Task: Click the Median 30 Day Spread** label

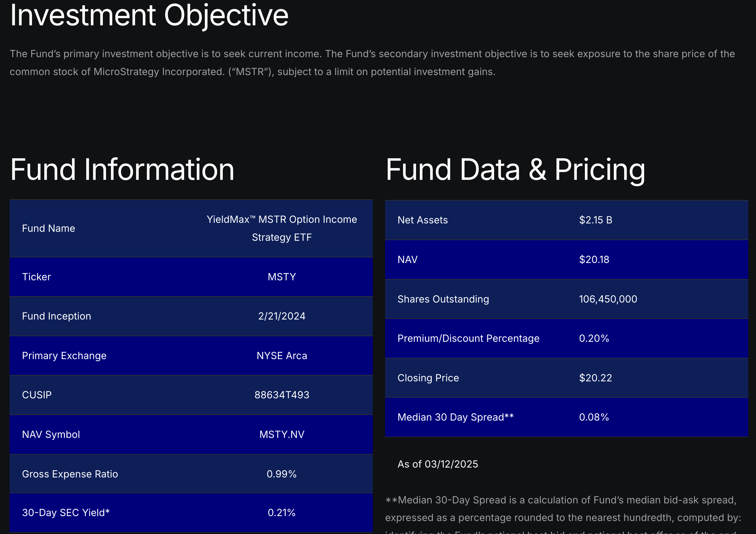Action: (456, 417)
